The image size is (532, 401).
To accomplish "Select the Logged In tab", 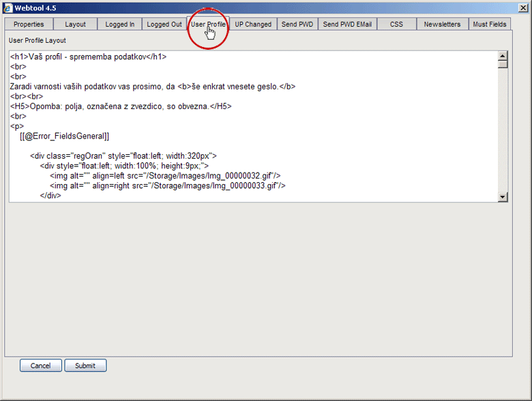I will coord(120,24).
